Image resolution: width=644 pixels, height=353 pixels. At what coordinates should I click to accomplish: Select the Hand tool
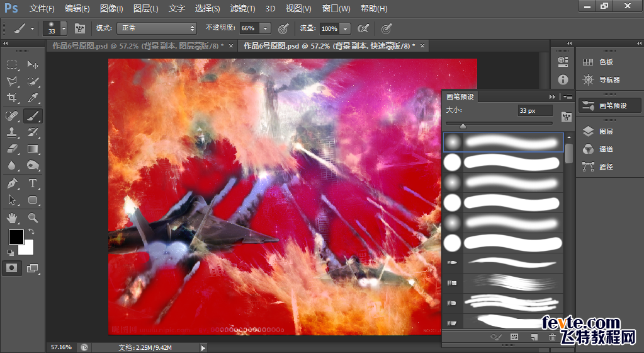[12, 217]
